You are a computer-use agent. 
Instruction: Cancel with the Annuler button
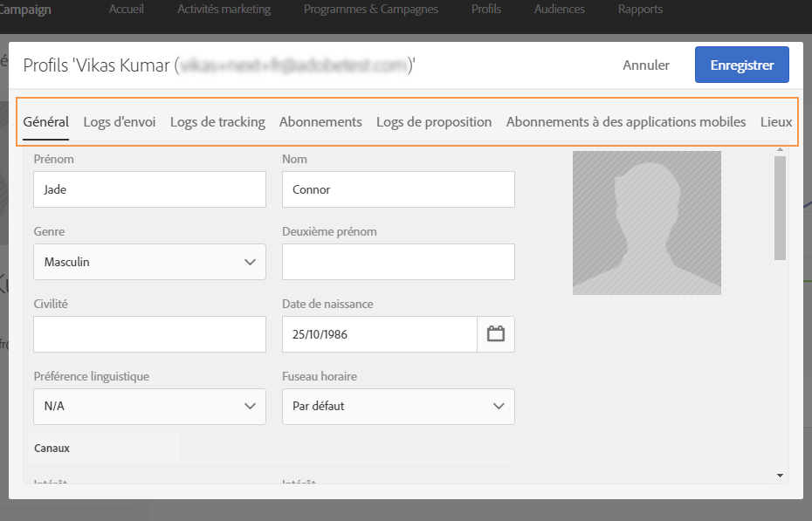(x=646, y=65)
